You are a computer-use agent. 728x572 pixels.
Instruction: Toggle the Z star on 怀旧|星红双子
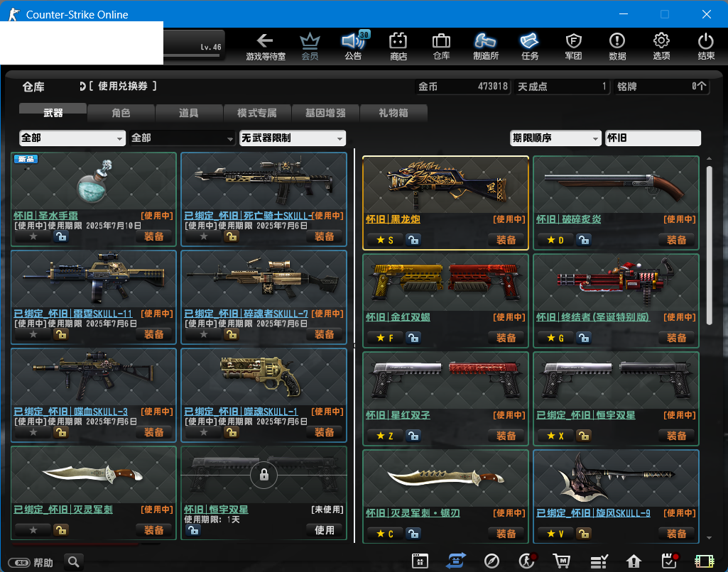[385, 436]
